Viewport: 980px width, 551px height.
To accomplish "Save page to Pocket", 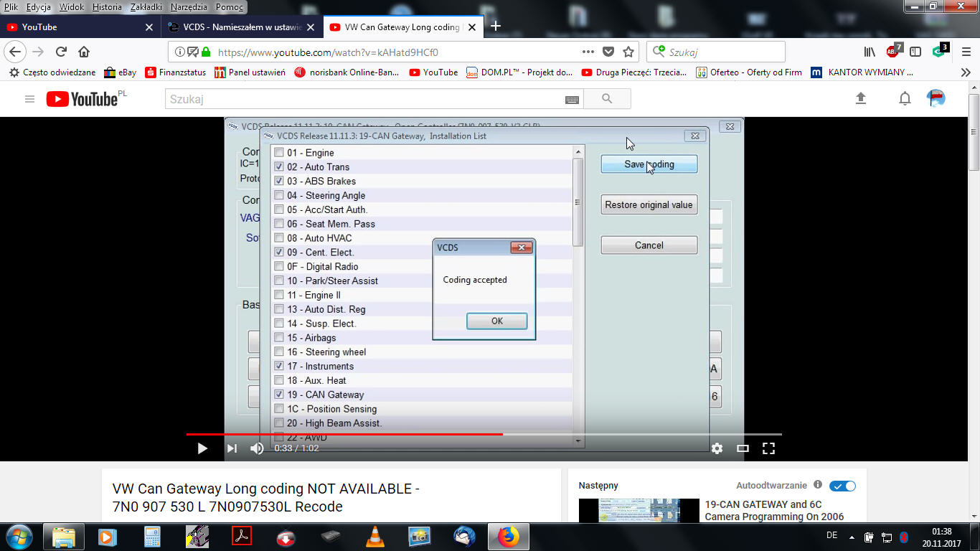I will pyautogui.click(x=608, y=52).
